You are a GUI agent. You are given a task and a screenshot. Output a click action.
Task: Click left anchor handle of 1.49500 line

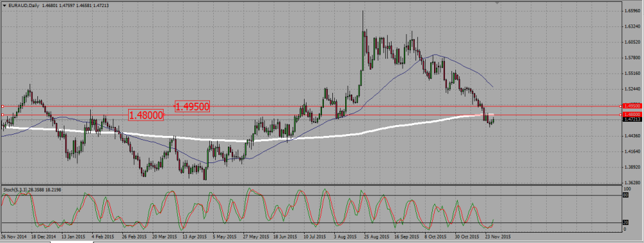tap(3, 106)
